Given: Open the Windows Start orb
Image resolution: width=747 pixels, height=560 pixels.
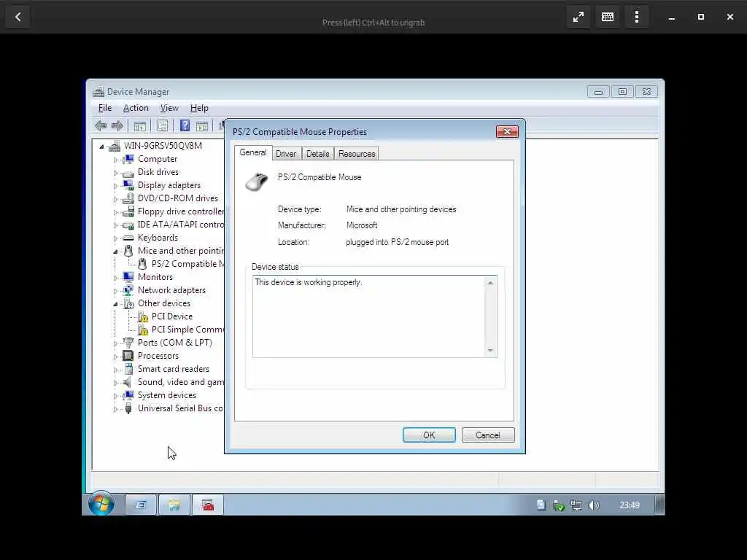Looking at the screenshot, I should (x=101, y=504).
